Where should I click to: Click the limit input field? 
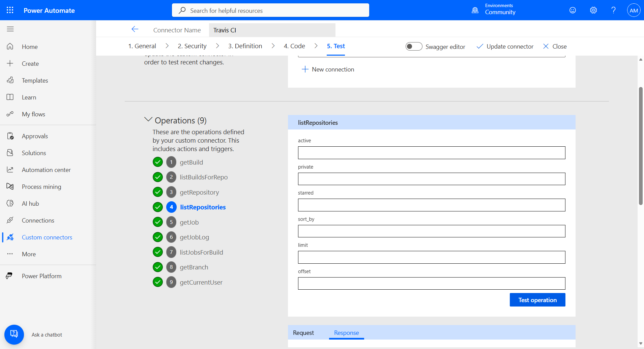432,257
